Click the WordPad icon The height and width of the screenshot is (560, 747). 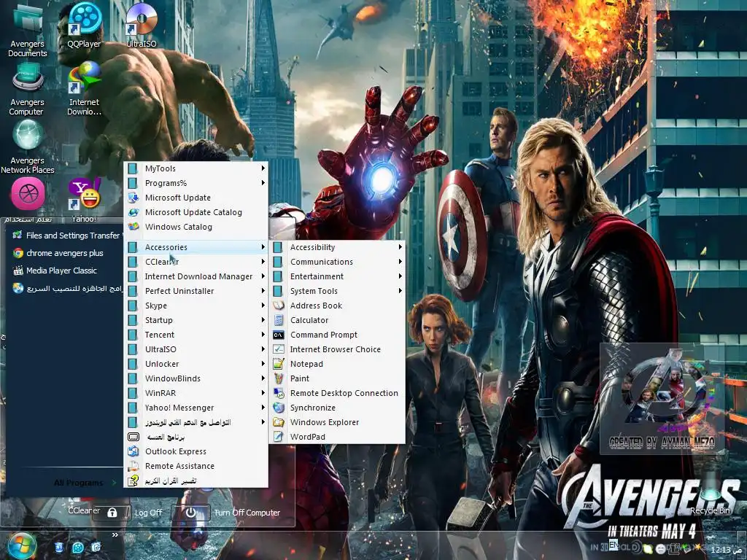tap(279, 437)
